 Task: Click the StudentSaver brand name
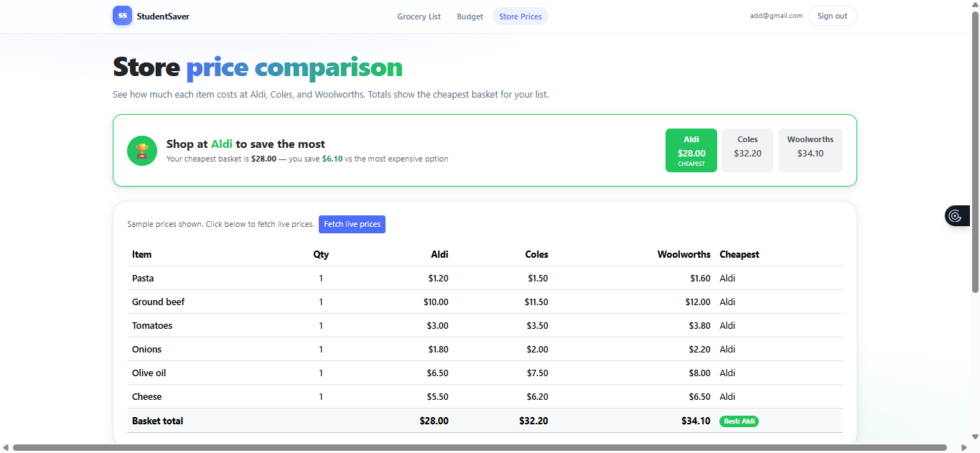[163, 16]
